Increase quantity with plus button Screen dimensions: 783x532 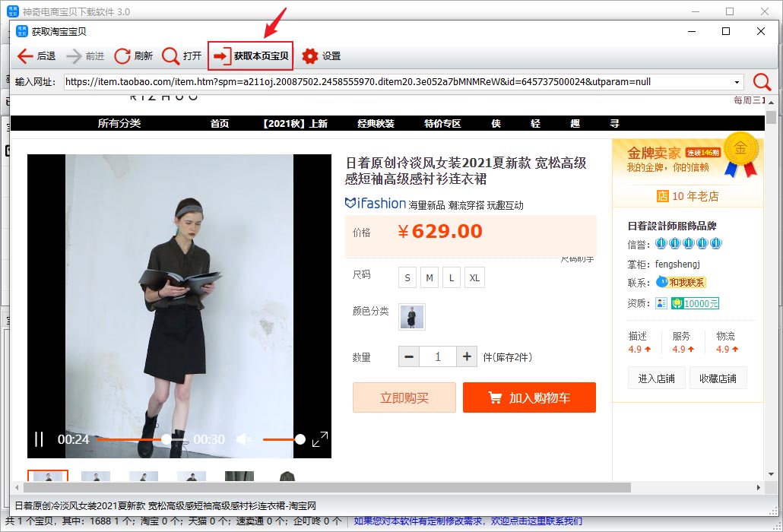coord(467,357)
